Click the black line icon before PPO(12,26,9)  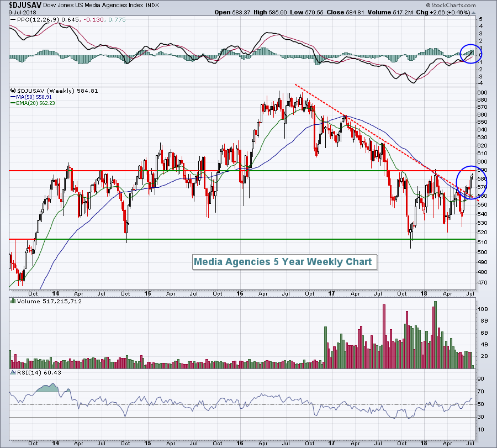click(x=13, y=20)
